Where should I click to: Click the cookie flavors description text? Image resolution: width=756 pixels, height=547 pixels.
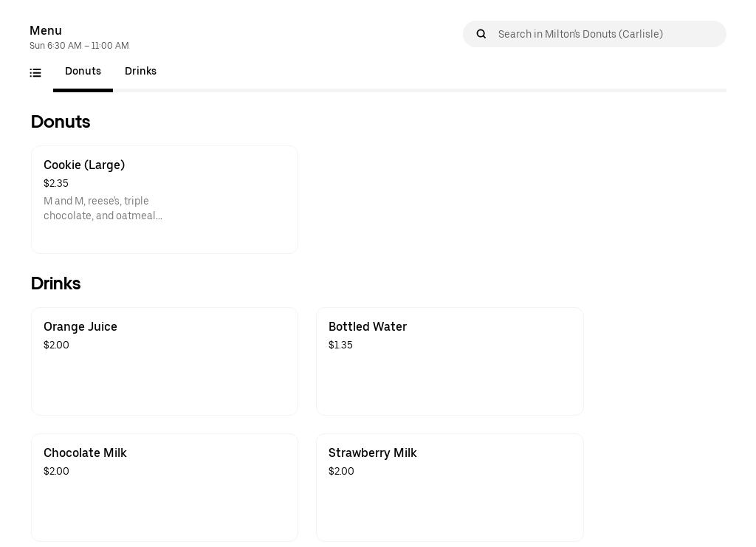103,209
